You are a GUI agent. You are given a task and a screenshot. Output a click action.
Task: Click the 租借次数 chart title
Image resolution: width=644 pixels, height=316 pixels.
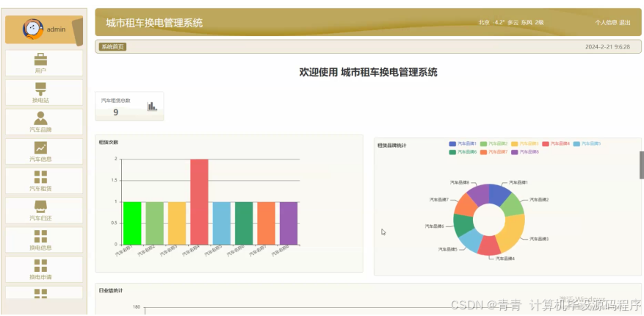tap(109, 143)
